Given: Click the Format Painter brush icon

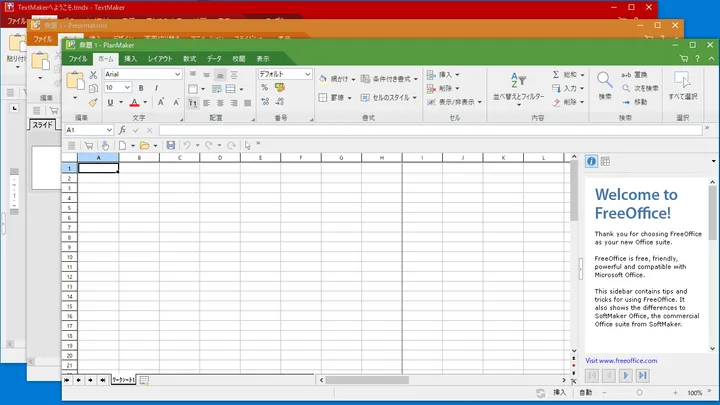Looking at the screenshot, I should point(92,102).
